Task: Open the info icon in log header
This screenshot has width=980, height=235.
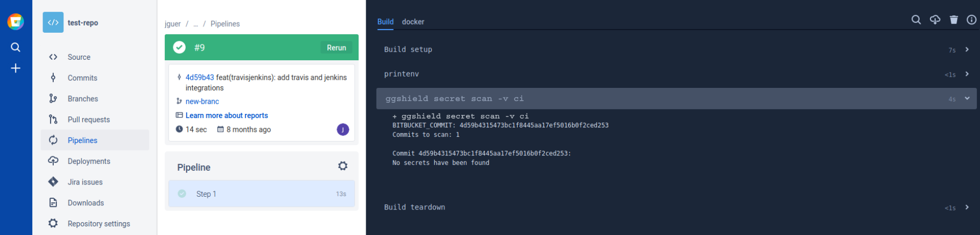Action: pyautogui.click(x=971, y=19)
